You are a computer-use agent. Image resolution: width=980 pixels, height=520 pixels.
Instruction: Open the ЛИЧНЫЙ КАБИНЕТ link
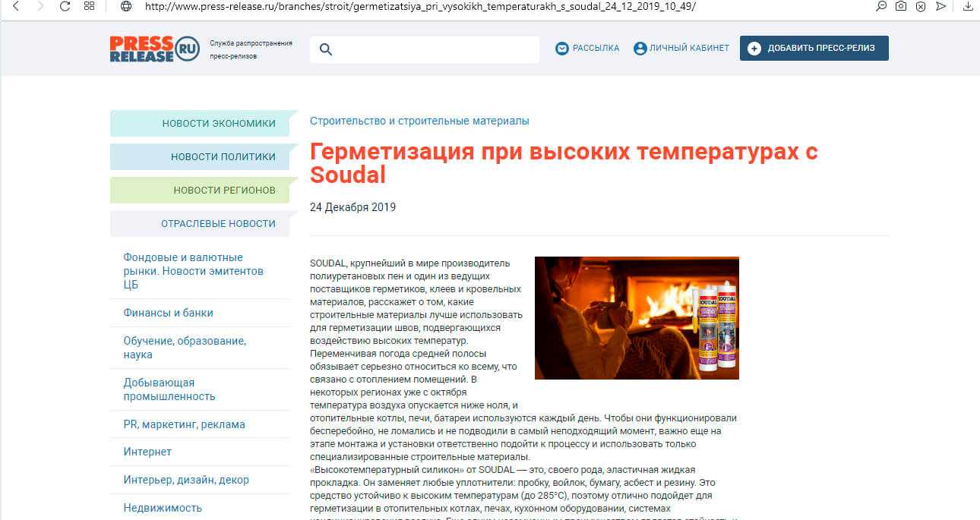(689, 49)
